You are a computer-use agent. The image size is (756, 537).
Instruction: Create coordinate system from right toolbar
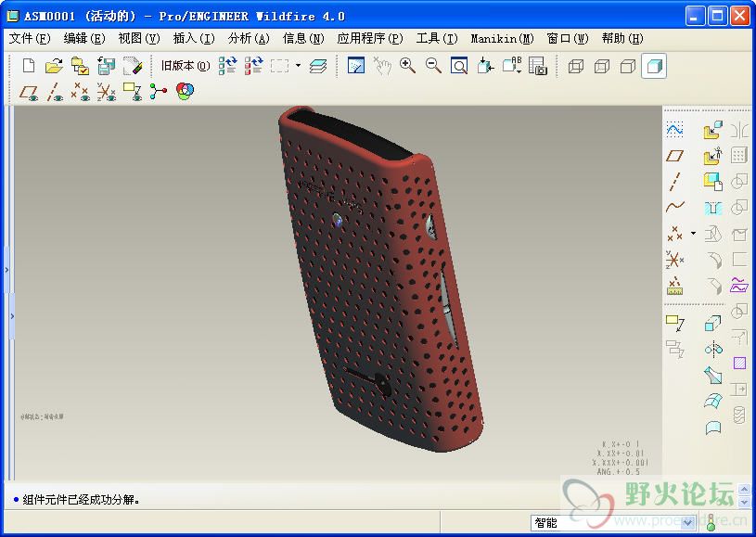[675, 260]
